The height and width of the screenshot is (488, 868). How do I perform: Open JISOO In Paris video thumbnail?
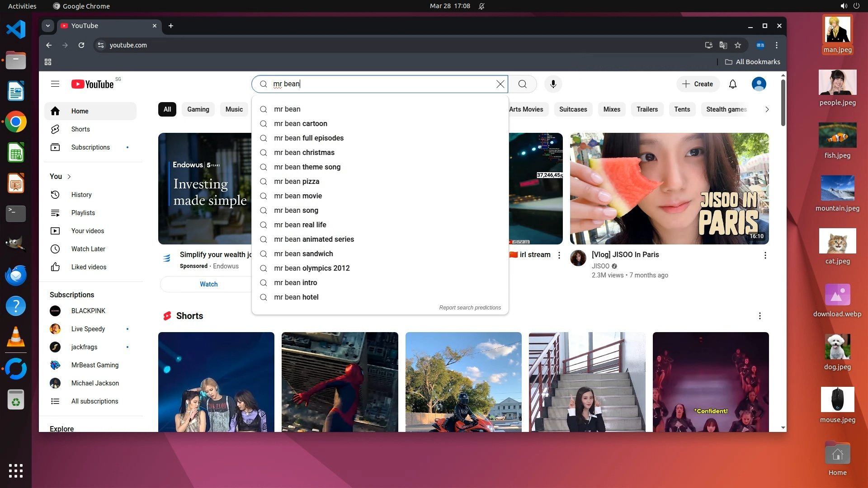669,188
